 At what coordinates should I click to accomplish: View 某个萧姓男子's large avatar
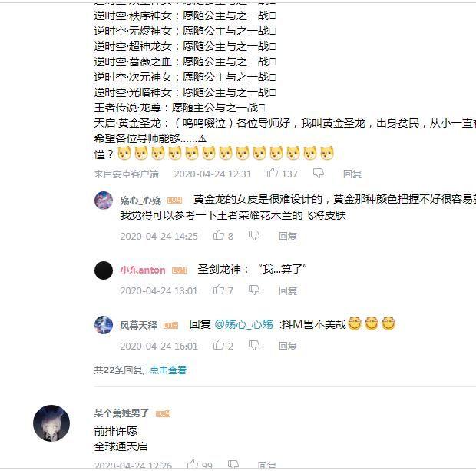click(x=51, y=423)
